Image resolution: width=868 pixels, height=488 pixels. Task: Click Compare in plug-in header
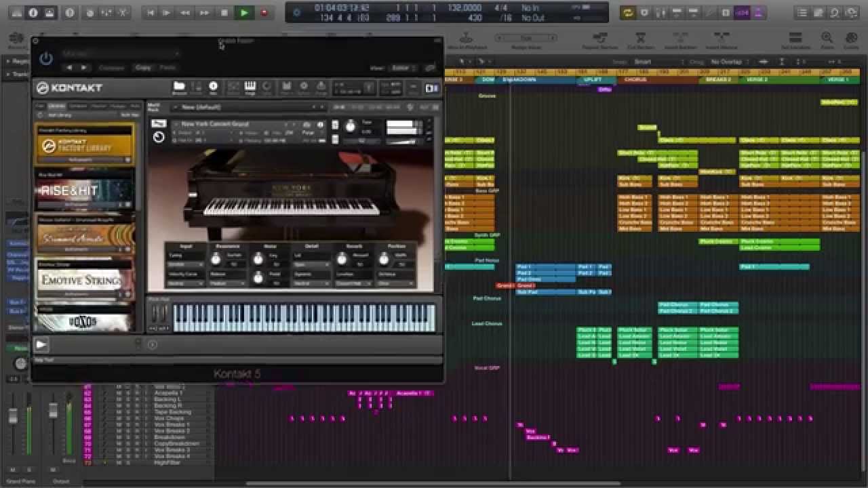point(112,68)
